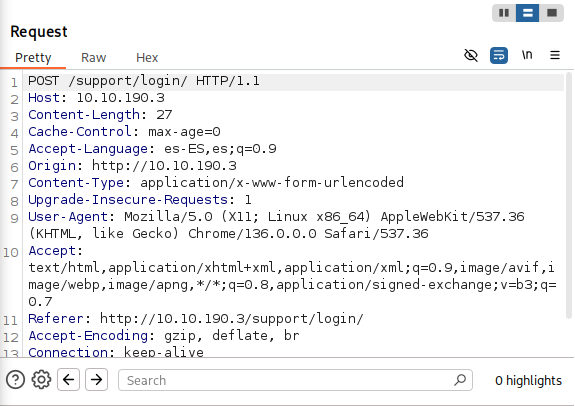Click the Request panel title

[x=39, y=32]
